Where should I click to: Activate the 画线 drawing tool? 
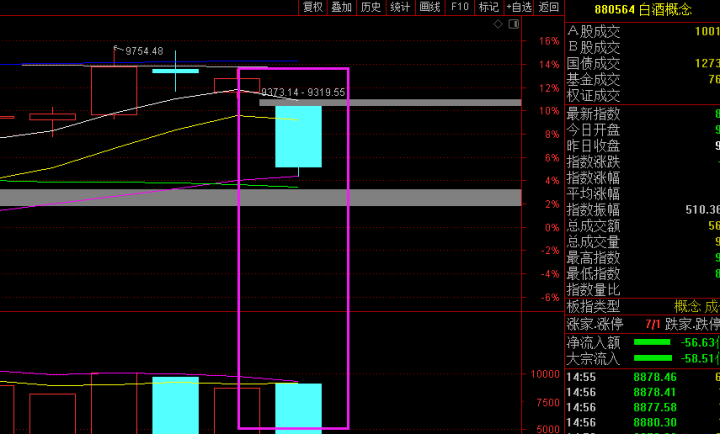[430, 7]
